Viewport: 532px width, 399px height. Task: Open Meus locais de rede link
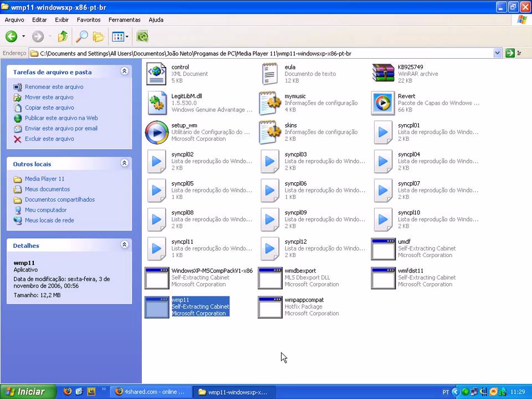point(49,221)
